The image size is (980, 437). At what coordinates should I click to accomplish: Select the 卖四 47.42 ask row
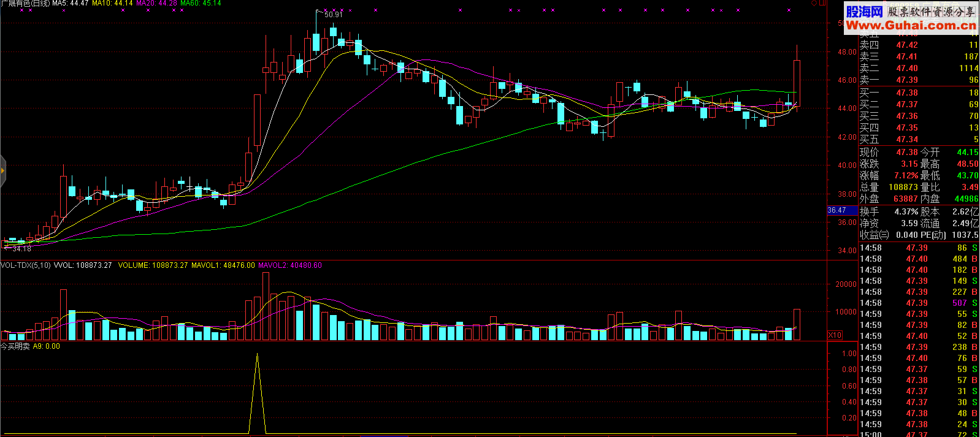(919, 45)
